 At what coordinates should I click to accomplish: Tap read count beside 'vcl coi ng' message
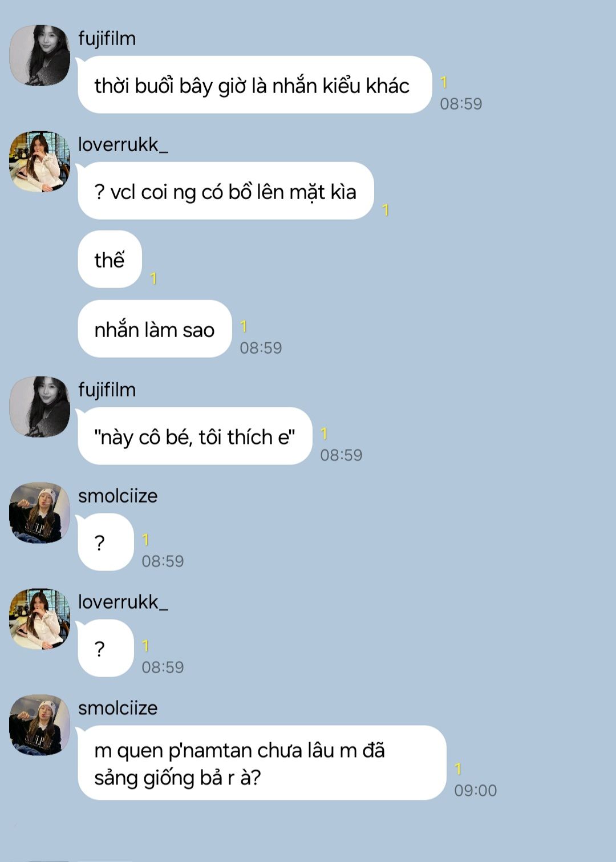pos(386,210)
